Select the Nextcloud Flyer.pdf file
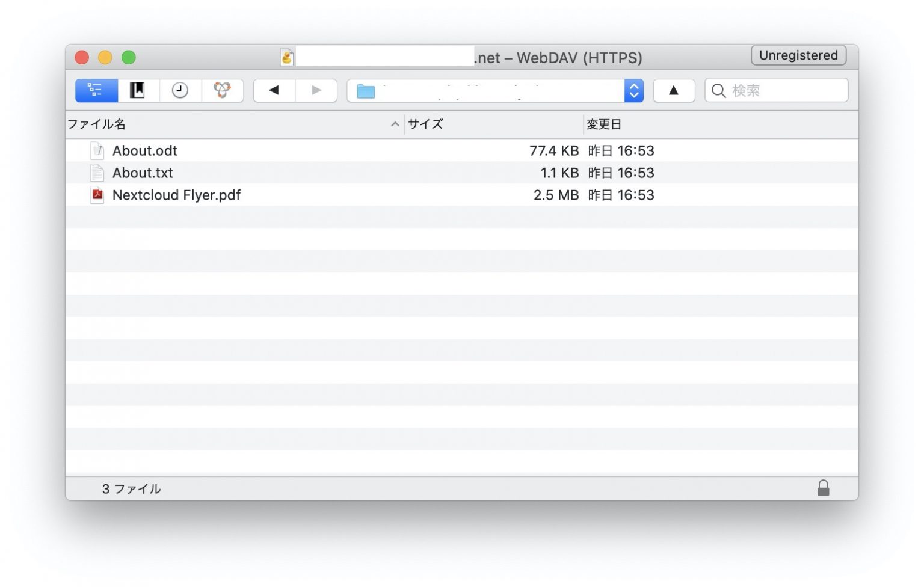Viewport: 924px width, 587px height. [176, 195]
